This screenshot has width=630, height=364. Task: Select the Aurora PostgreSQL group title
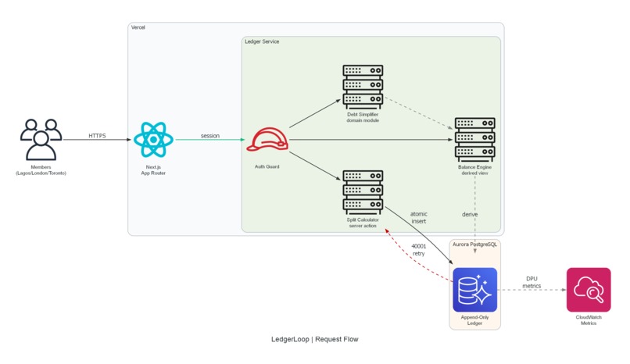pos(475,244)
